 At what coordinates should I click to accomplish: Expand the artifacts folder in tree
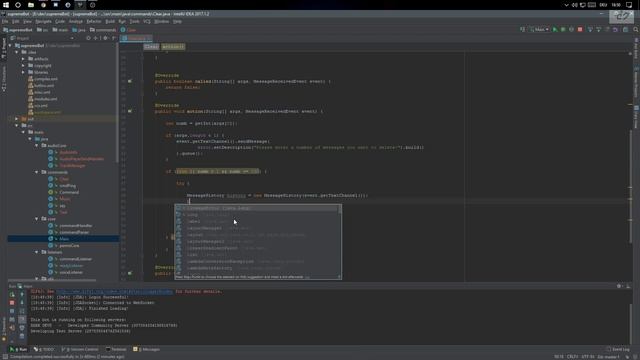click(23, 59)
